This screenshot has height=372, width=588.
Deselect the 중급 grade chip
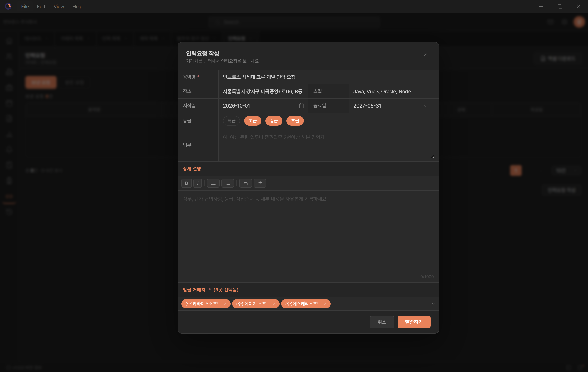click(x=274, y=121)
